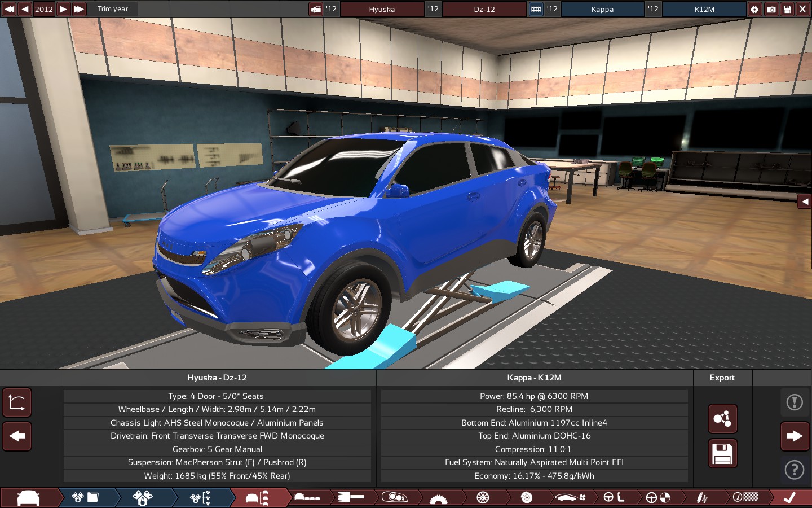Open the driving aids and safety tab

click(657, 498)
